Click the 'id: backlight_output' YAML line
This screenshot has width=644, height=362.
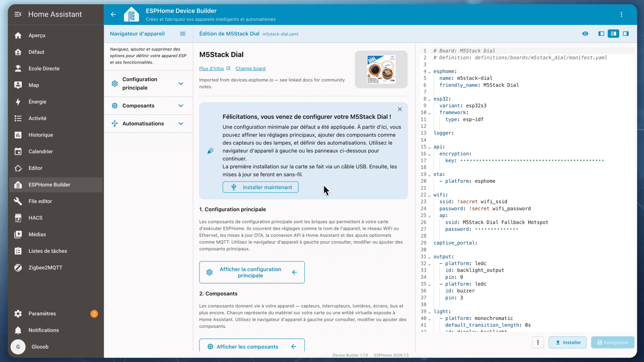pyautogui.click(x=475, y=270)
